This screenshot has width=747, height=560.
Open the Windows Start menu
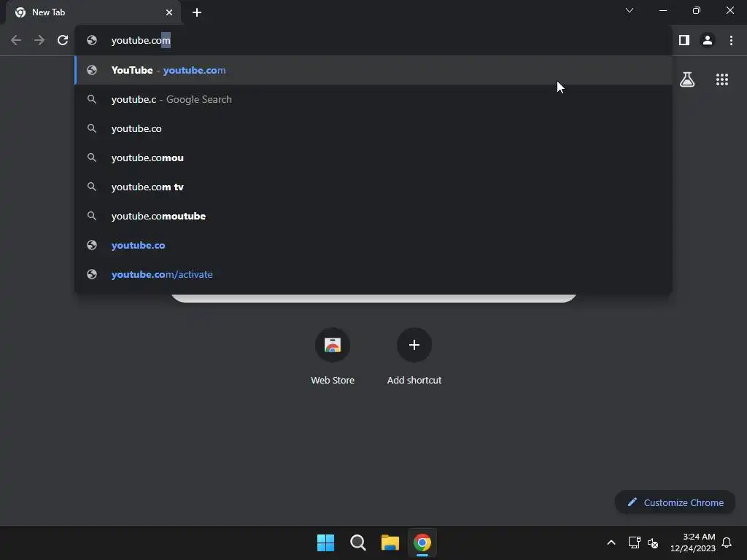(326, 542)
